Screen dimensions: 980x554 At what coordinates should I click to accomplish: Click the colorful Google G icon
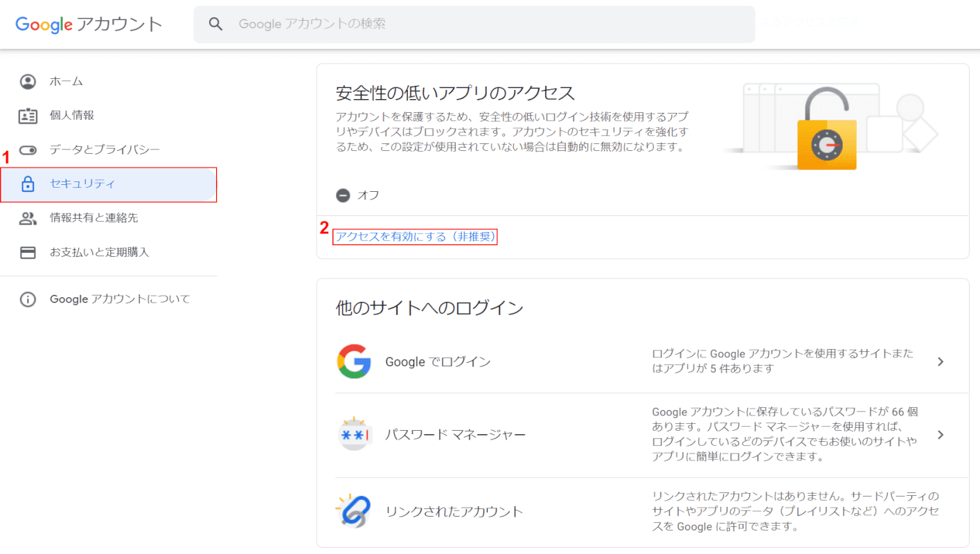coord(354,361)
